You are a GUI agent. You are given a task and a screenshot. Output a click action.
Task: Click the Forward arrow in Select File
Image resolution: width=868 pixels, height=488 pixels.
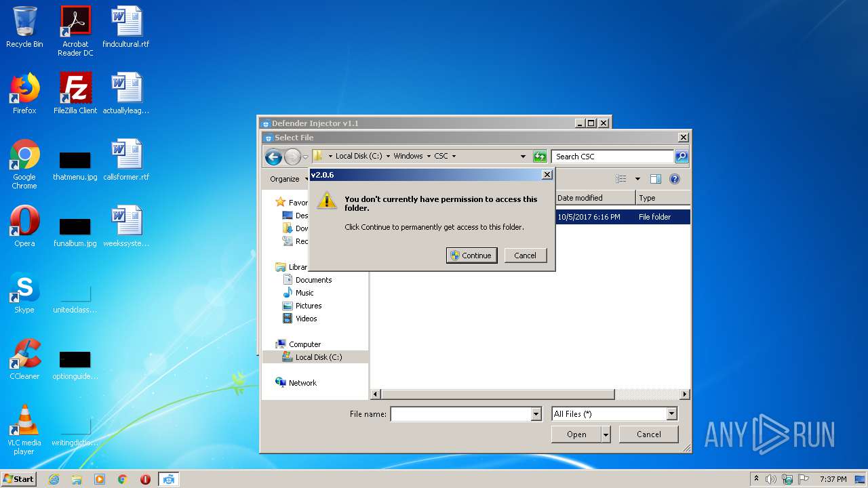point(292,157)
